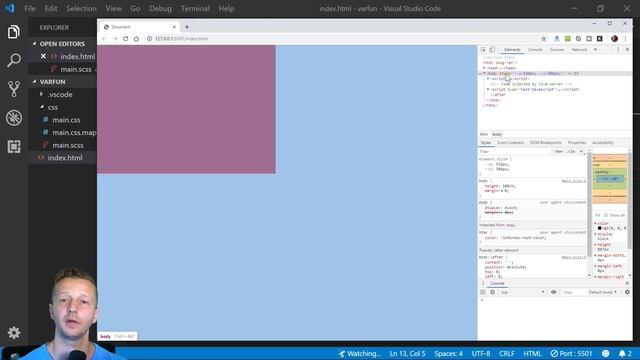Open the Terminal menu
The width and height of the screenshot is (640, 360).
(195, 8)
